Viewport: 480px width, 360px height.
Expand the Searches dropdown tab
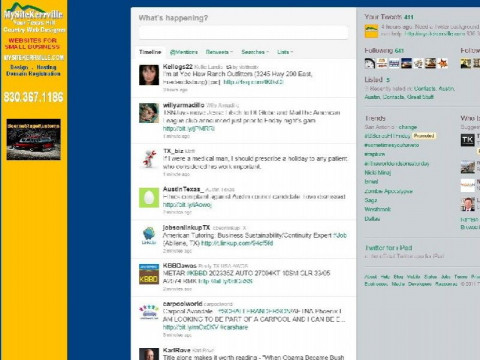[255, 52]
